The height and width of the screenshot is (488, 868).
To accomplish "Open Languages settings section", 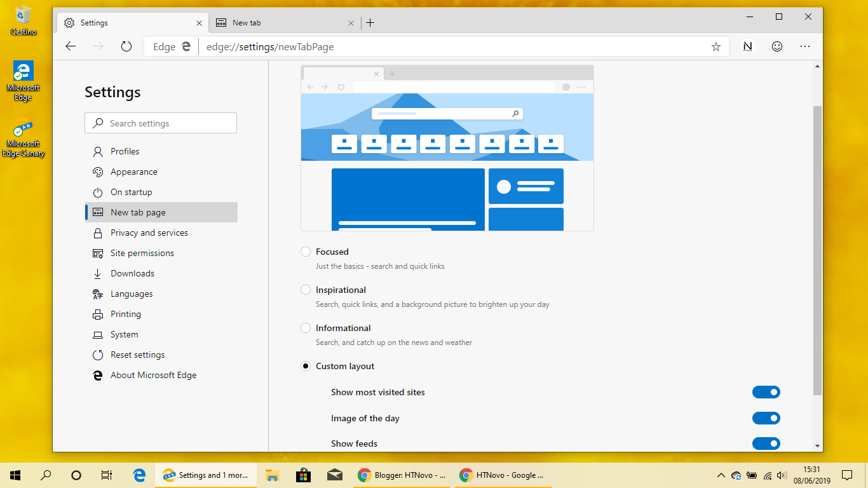I will 161,294.
